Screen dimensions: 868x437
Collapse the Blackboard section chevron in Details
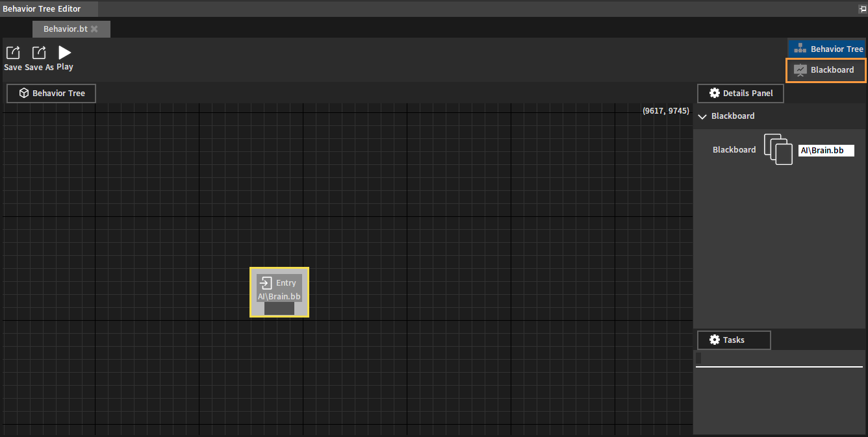coord(702,117)
